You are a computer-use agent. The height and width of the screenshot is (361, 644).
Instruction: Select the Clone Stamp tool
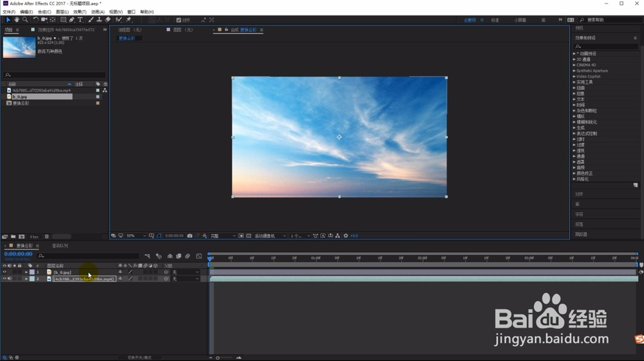pos(99,20)
